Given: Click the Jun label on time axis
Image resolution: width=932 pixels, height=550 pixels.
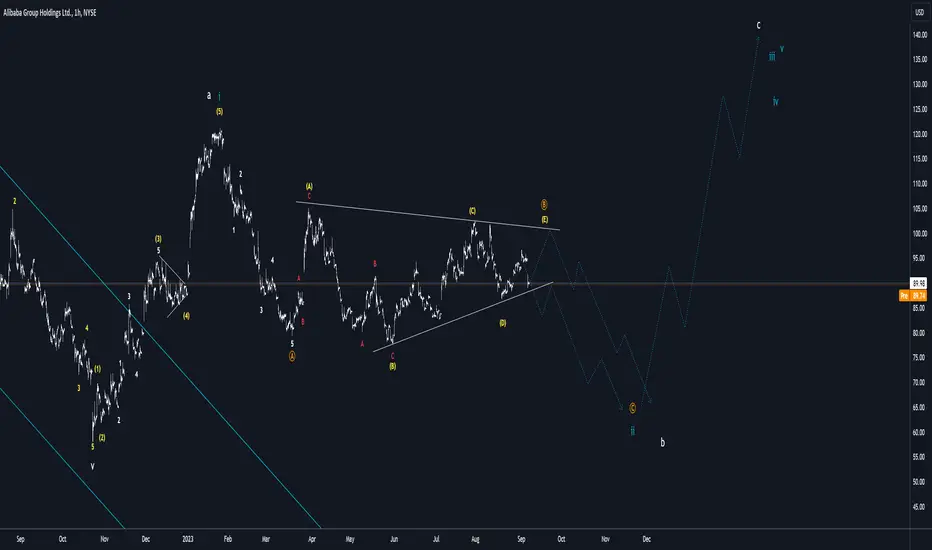Looking at the screenshot, I should click(x=393, y=539).
